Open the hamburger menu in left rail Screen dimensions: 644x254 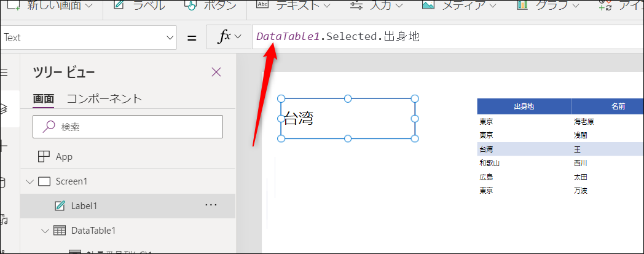tap(4, 73)
